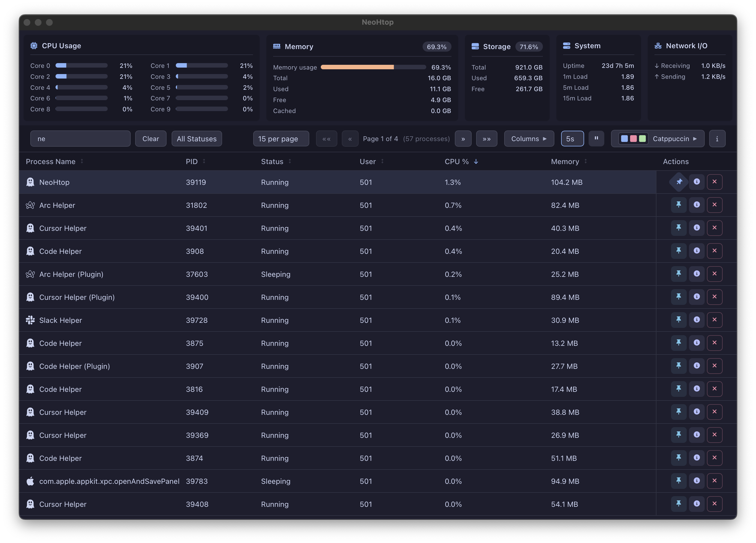The width and height of the screenshot is (756, 543).
Task: Show info for Code Helper 3875
Action: coord(697,343)
